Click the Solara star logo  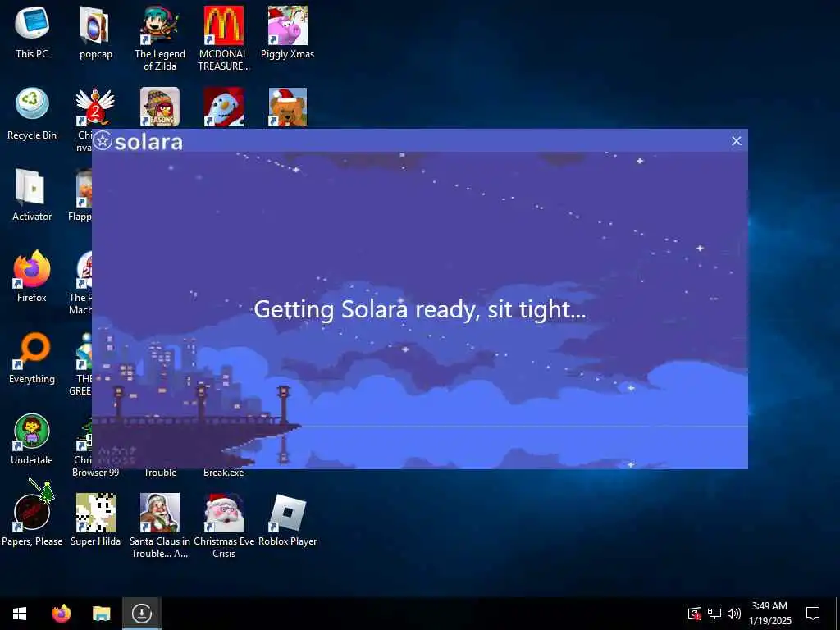103,141
